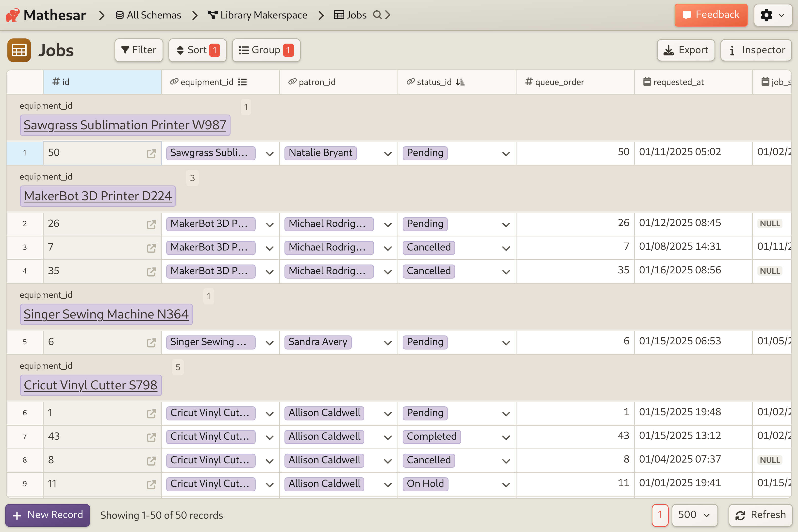Select the queue_order column header
Image resolution: width=798 pixels, height=532 pixels.
tap(575, 82)
